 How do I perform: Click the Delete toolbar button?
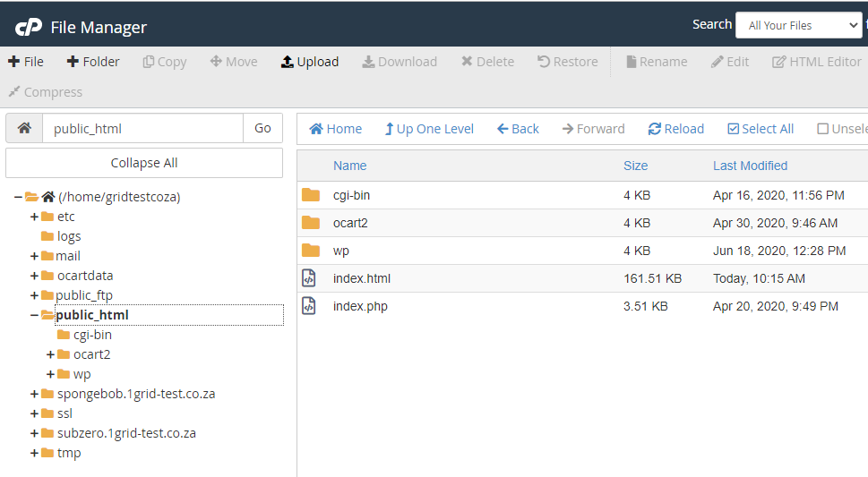click(x=487, y=62)
